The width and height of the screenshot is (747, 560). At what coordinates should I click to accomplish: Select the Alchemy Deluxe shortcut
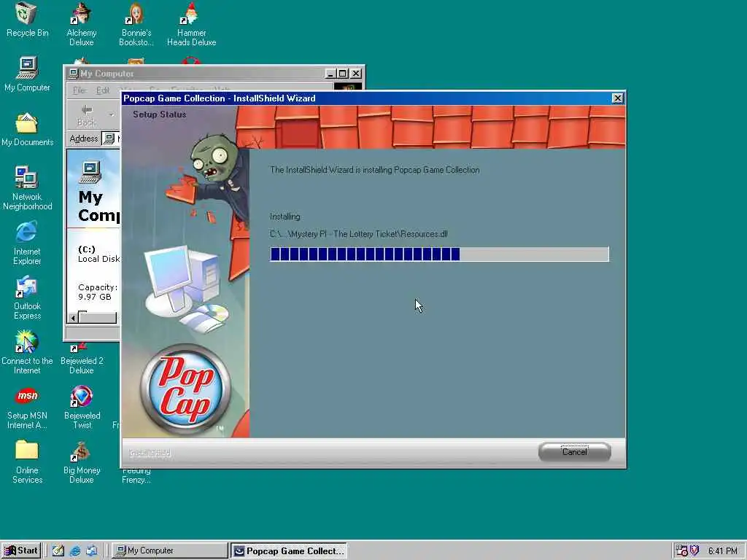pyautogui.click(x=82, y=24)
